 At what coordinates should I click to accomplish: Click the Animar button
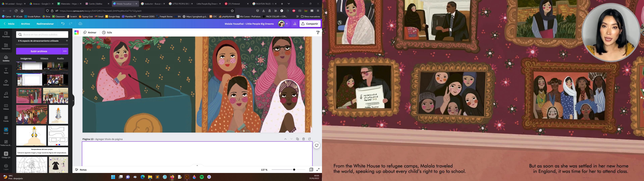coord(90,33)
